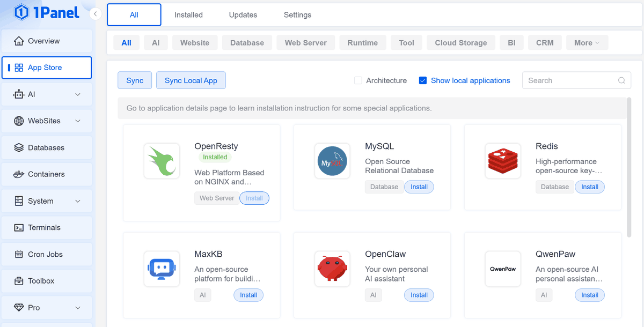644x327 pixels.
Task: Install the OpenClaw application
Action: [419, 295]
